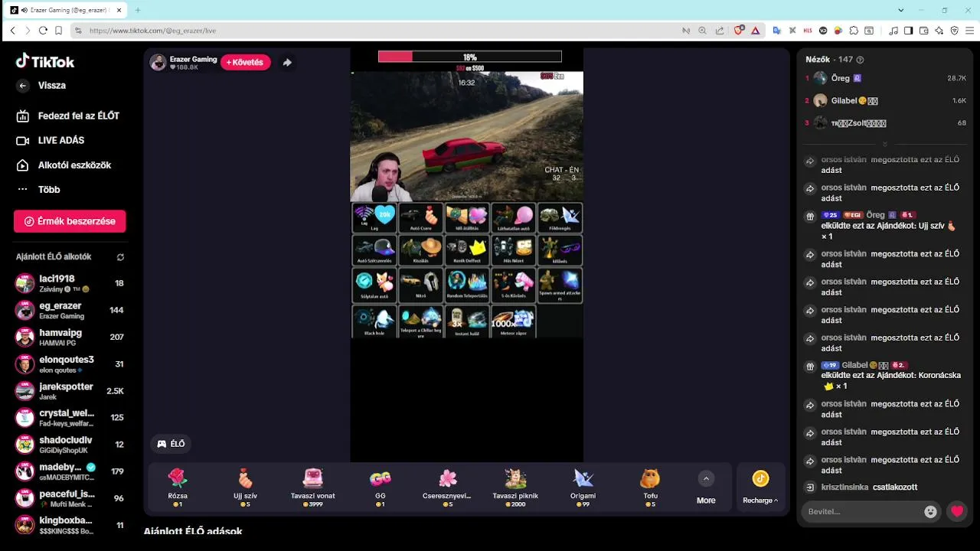Screen dimensions: 980x551
Task: Click the Nézők info icon
Action: click(x=860, y=60)
